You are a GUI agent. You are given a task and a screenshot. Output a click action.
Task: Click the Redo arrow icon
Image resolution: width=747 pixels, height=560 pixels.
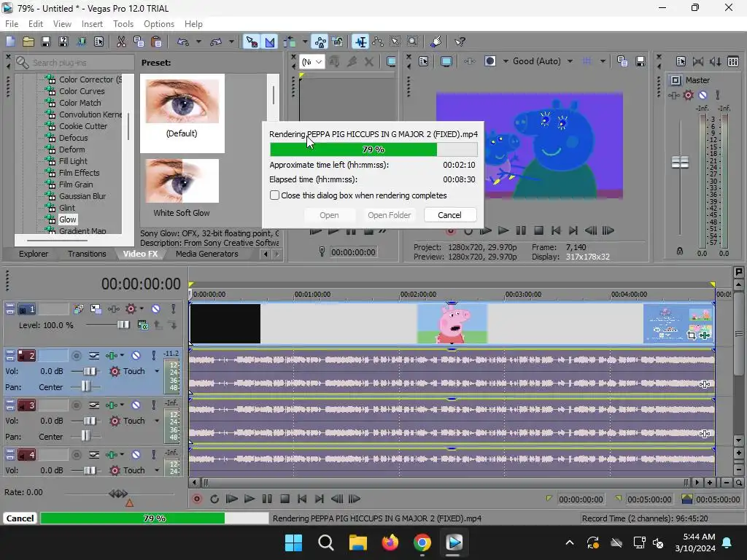(216, 42)
